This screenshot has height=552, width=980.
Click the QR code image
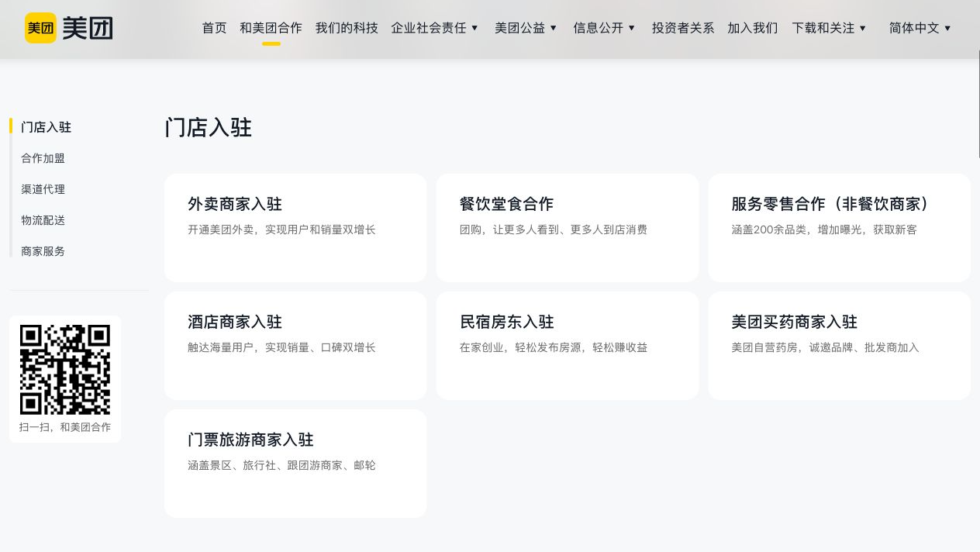click(x=65, y=369)
